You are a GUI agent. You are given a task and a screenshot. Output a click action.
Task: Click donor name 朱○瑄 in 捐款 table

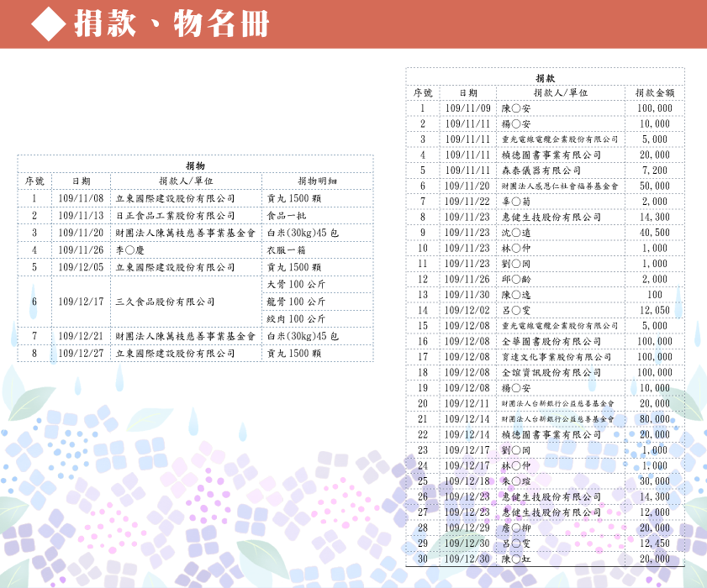point(516,480)
